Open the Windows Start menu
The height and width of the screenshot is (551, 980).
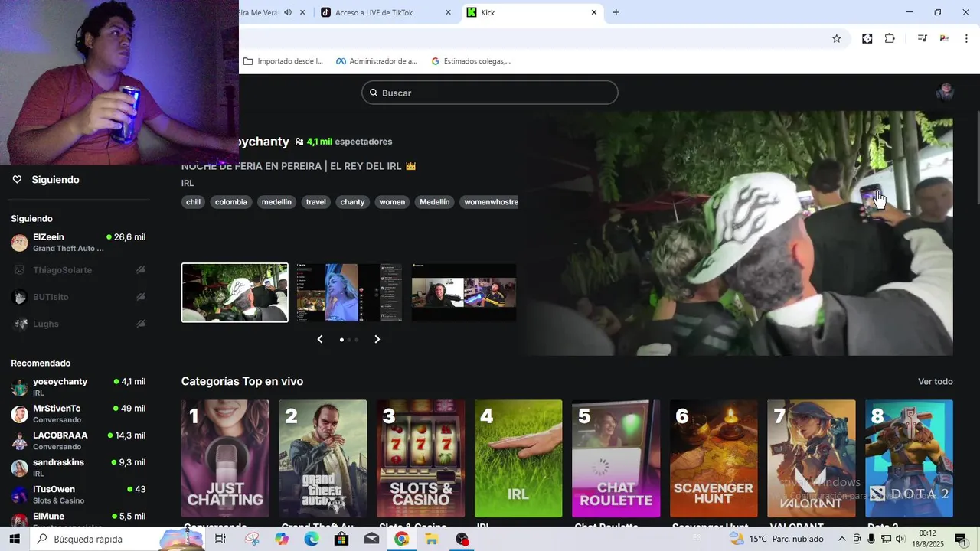(15, 539)
